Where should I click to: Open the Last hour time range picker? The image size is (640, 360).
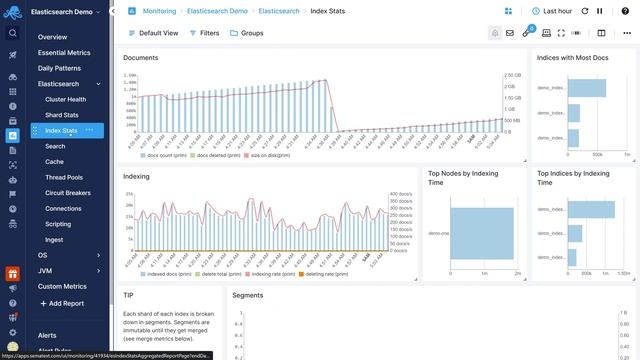coord(552,11)
